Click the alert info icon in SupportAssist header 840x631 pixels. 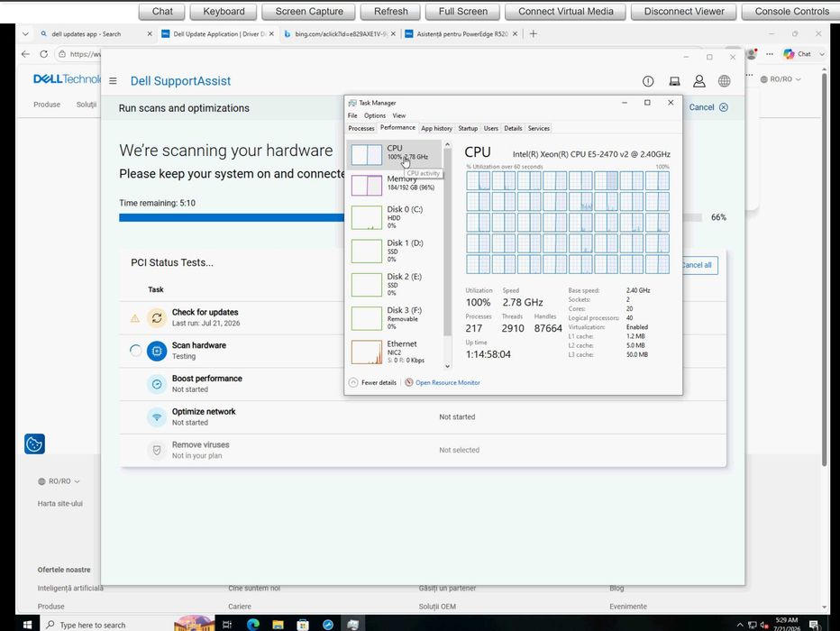coord(648,81)
